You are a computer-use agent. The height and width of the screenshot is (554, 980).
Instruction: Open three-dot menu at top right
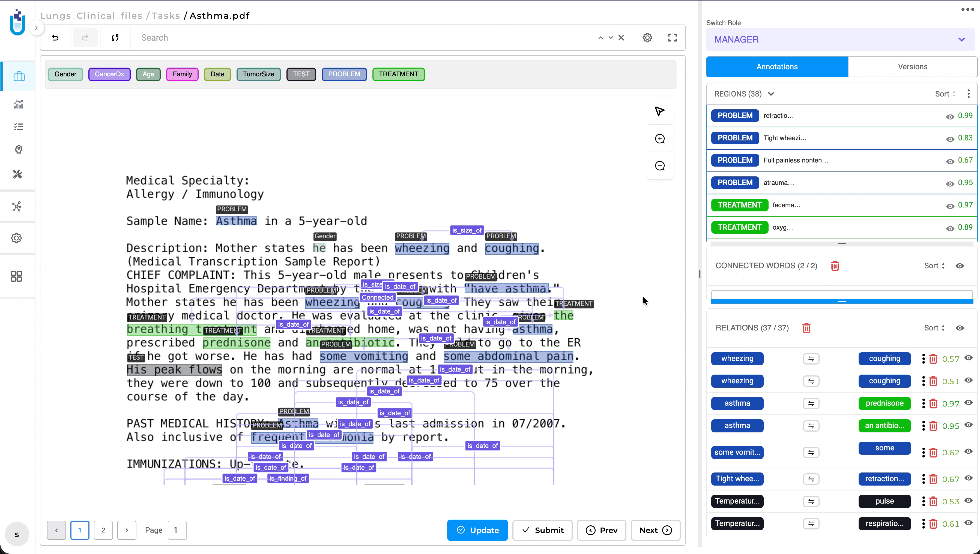click(967, 10)
